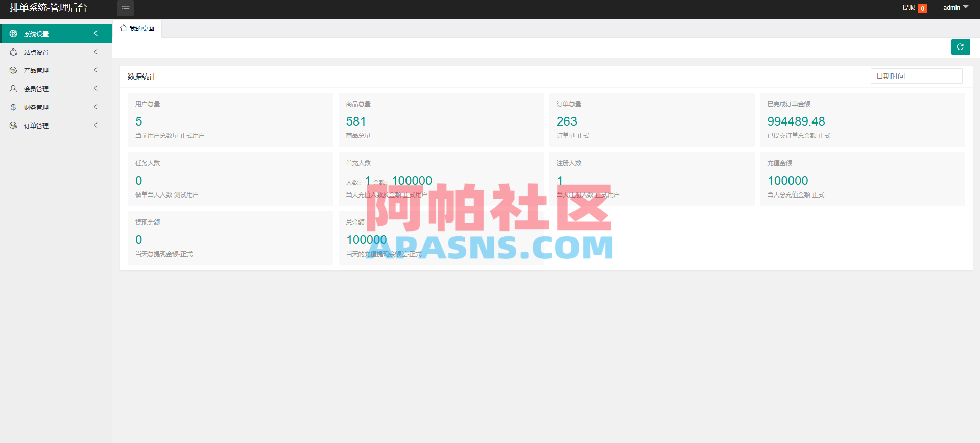Screen dimensions: 980x443
Task: Click the home icon on 我的桌面 tab
Action: pos(124,28)
